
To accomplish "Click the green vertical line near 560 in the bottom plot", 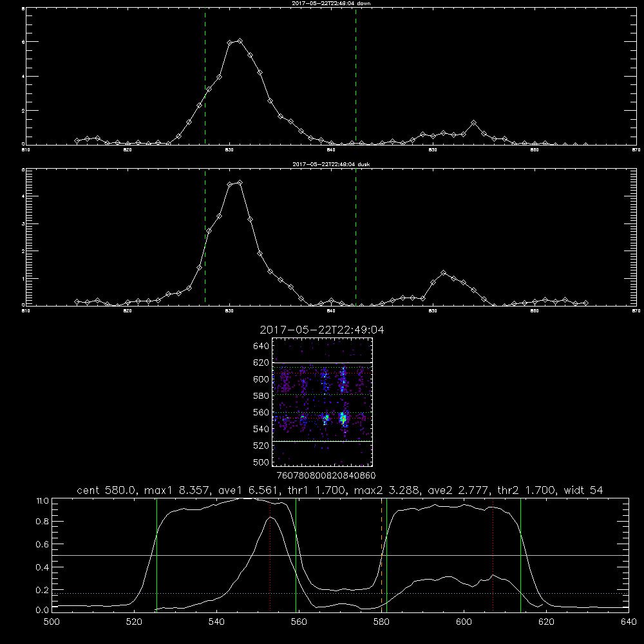I will pyautogui.click(x=296, y=554).
